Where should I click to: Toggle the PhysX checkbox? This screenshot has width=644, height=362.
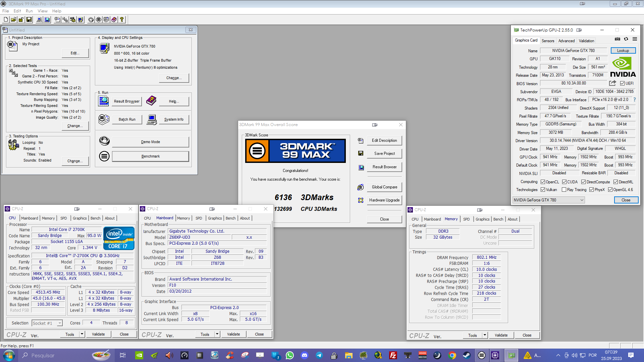591,190
